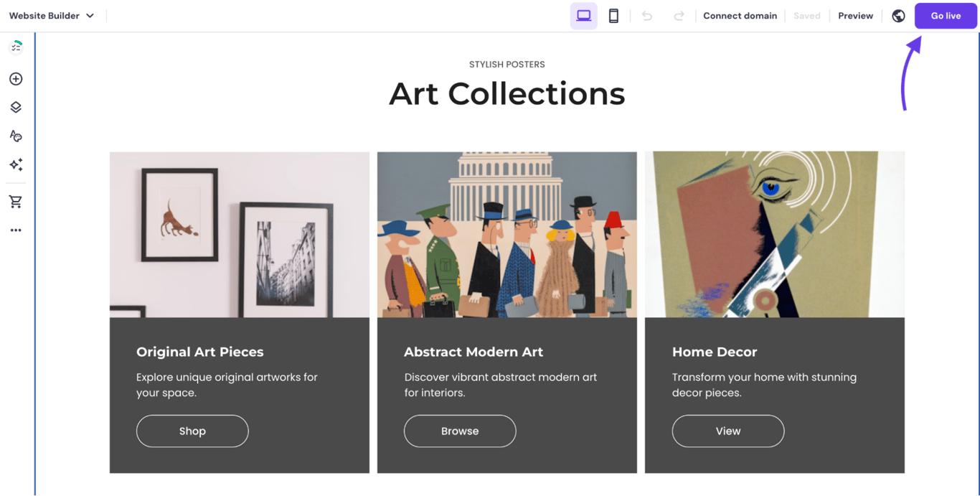
Task: Switch to mobile preview mode
Action: pos(613,15)
